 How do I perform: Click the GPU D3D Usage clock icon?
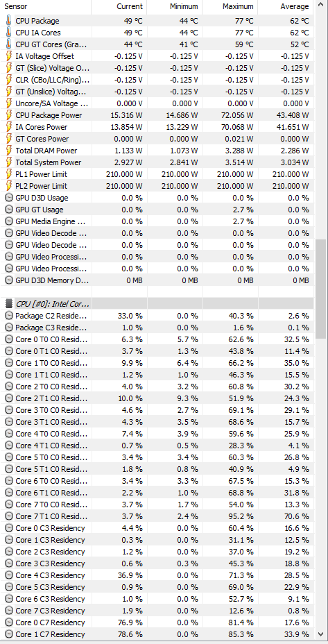8,198
